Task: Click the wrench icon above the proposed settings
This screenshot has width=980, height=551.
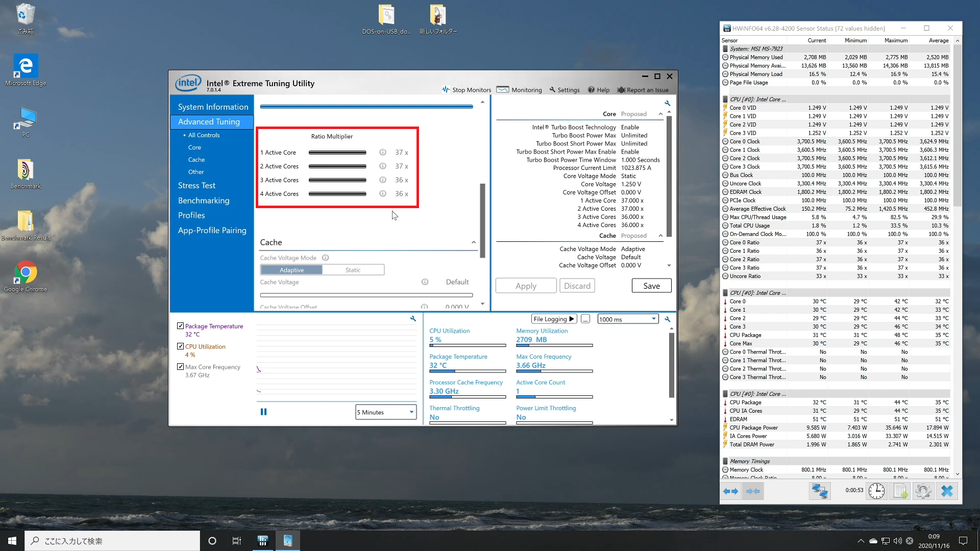Action: (667, 103)
